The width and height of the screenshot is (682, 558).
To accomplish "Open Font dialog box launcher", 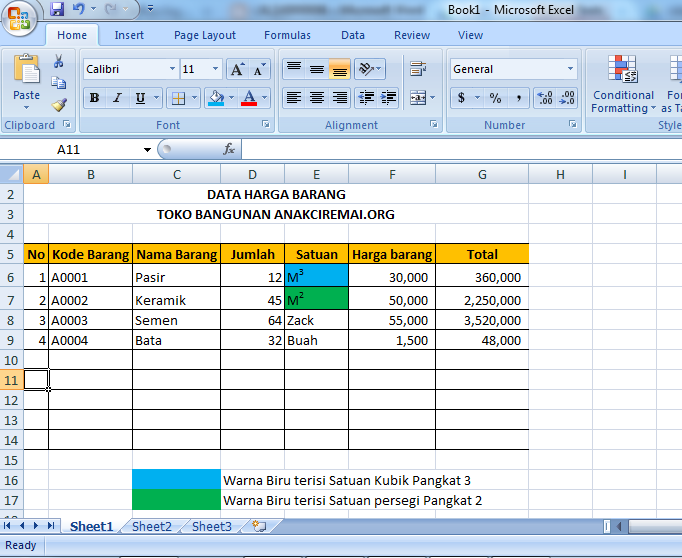I will click(x=265, y=124).
